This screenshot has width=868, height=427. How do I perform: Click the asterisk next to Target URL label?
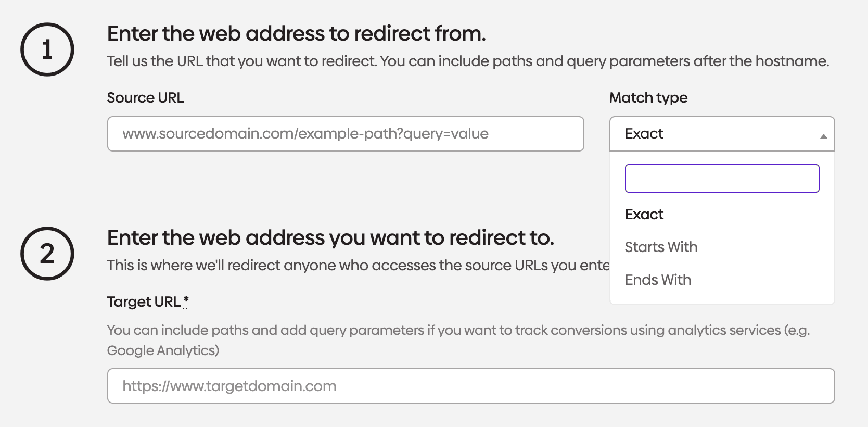[185, 300]
